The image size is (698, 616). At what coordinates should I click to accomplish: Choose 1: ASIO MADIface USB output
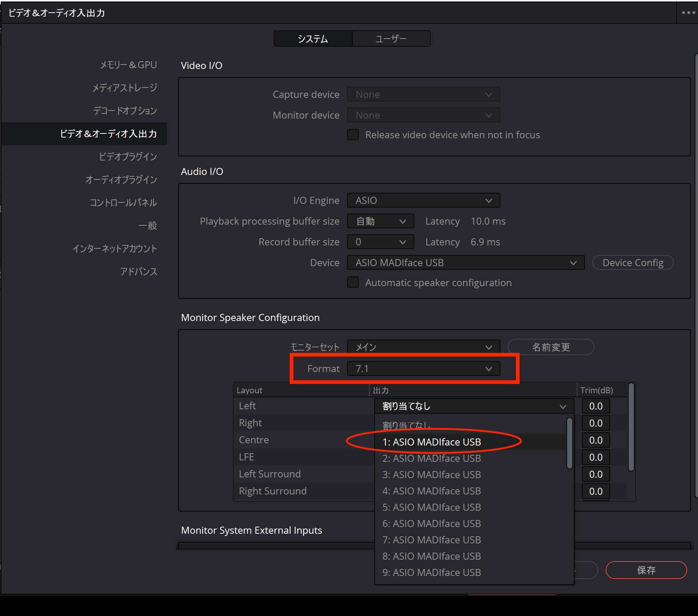click(x=432, y=442)
